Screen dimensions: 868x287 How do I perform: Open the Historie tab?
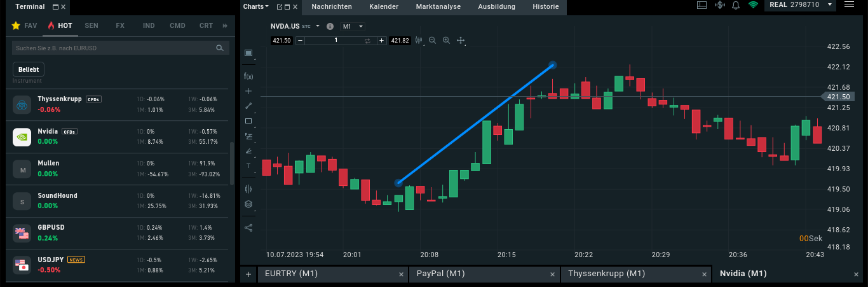coord(545,6)
